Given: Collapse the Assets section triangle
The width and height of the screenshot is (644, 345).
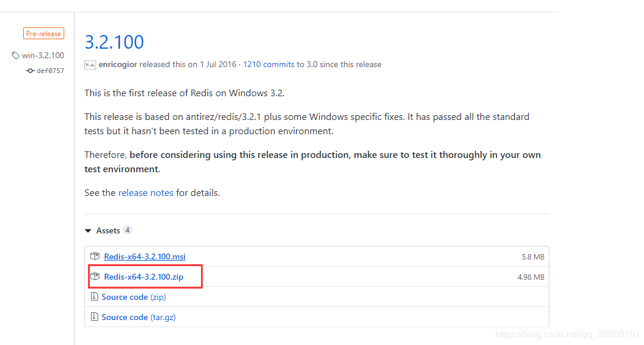Looking at the screenshot, I should coord(88,230).
